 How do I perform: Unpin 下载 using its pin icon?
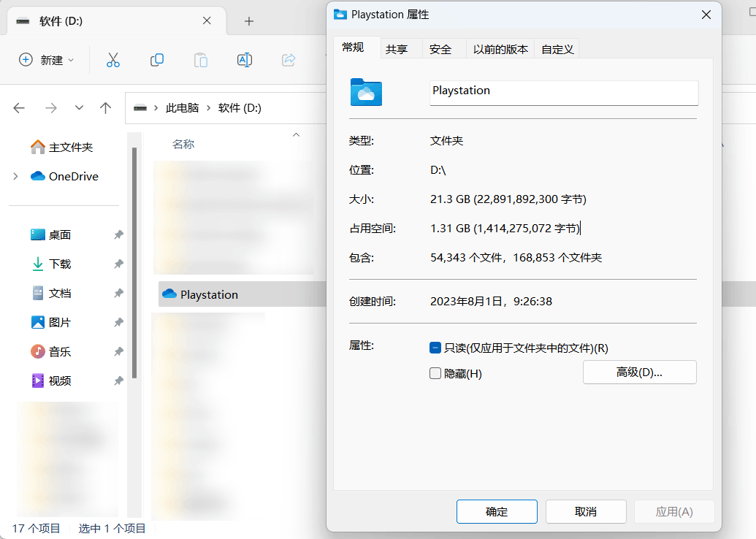[x=118, y=264]
